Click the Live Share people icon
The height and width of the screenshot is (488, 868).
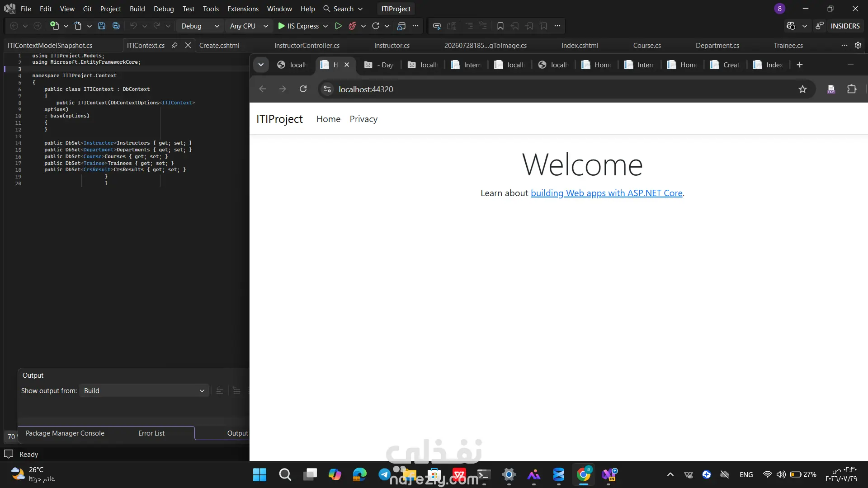click(x=820, y=26)
